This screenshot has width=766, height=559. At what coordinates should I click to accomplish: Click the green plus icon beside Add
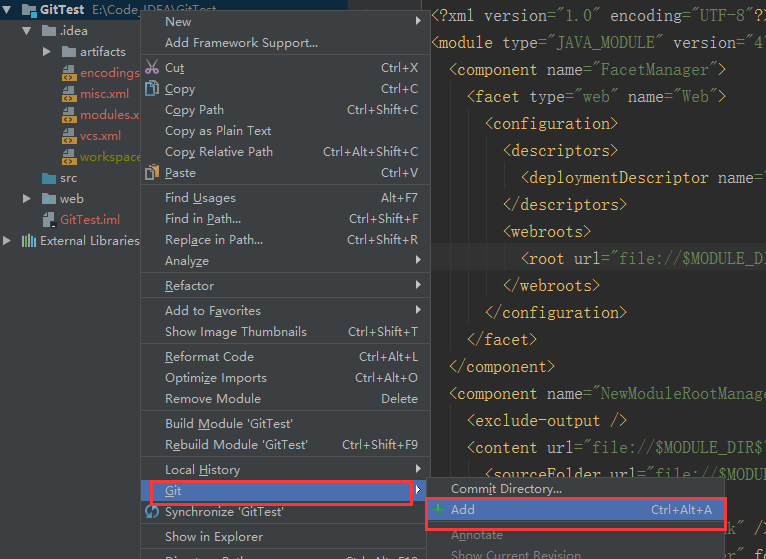438,510
